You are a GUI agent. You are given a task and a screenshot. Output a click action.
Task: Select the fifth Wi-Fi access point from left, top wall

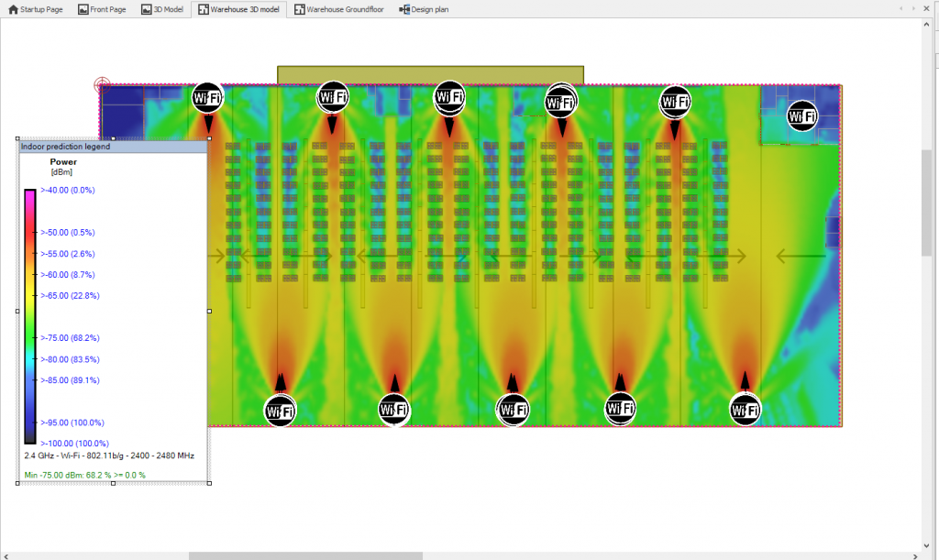[x=675, y=102]
